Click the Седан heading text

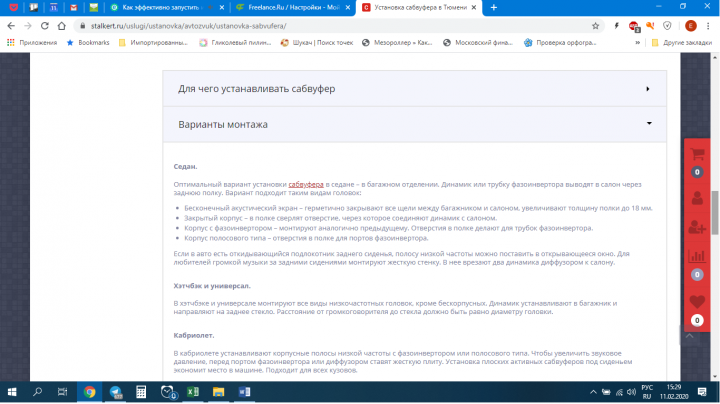pyautogui.click(x=185, y=167)
